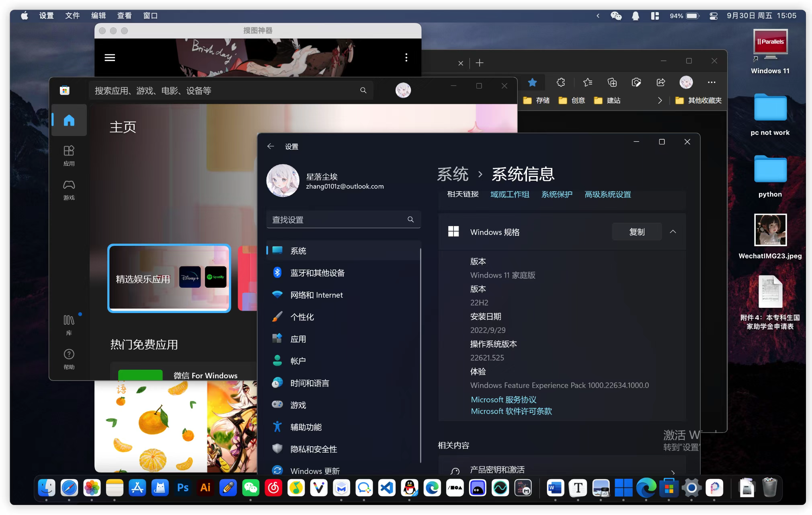Image resolution: width=812 pixels, height=515 pixels.
Task: Click Edge favorites star icon
Action: (x=533, y=82)
